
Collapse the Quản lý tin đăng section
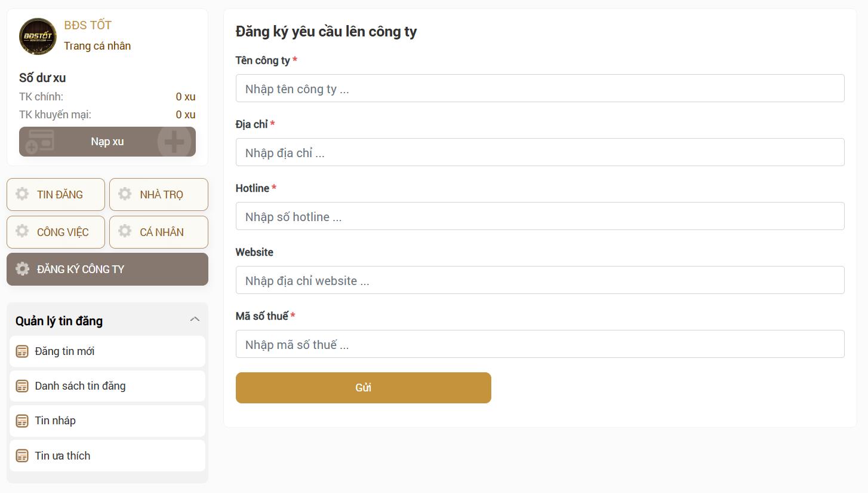(195, 319)
